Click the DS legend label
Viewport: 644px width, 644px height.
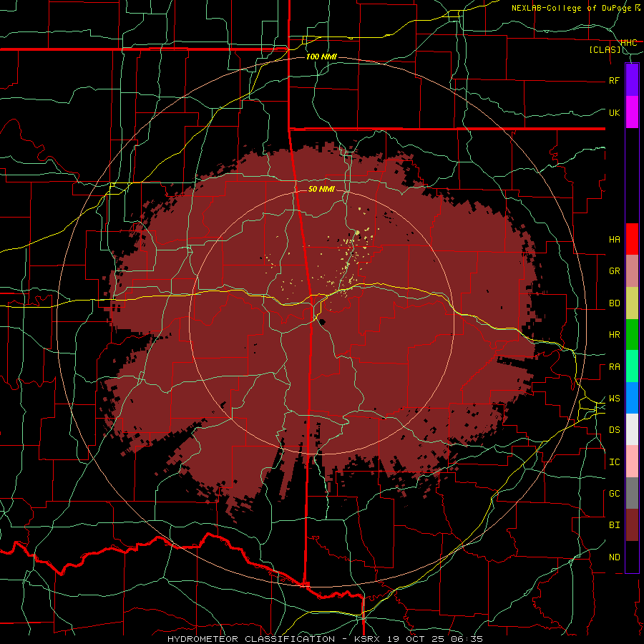coord(614,430)
